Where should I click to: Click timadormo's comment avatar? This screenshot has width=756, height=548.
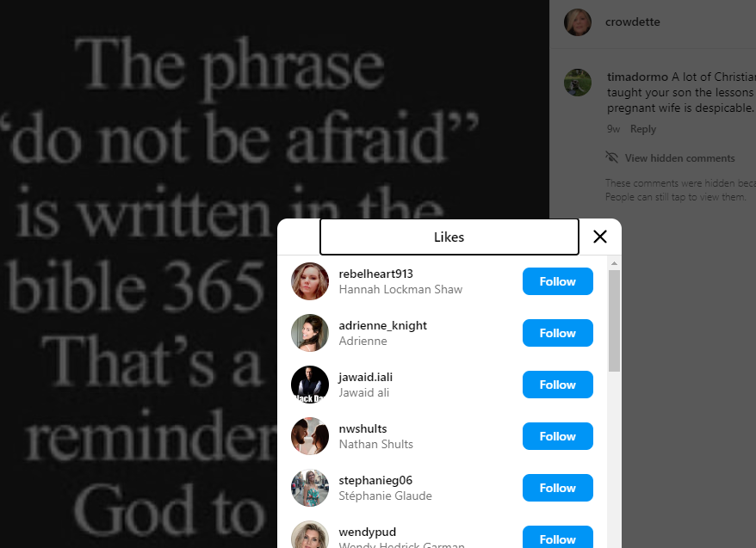[578, 83]
